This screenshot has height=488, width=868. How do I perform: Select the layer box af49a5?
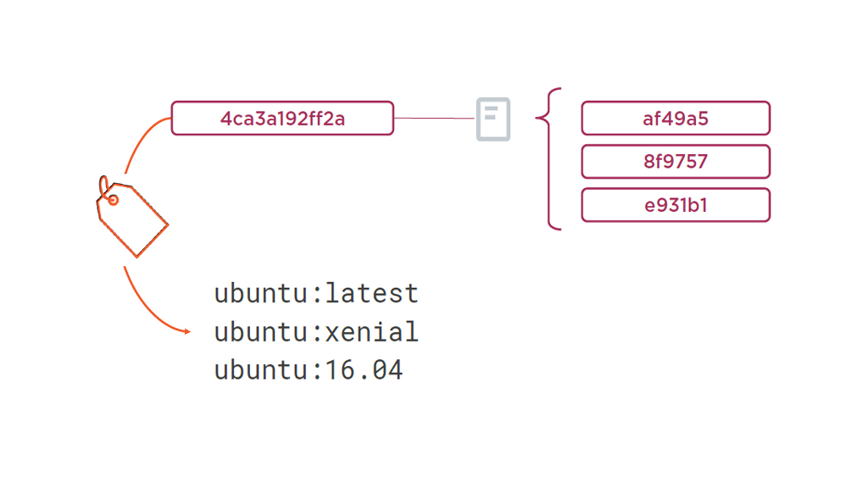[x=675, y=119]
